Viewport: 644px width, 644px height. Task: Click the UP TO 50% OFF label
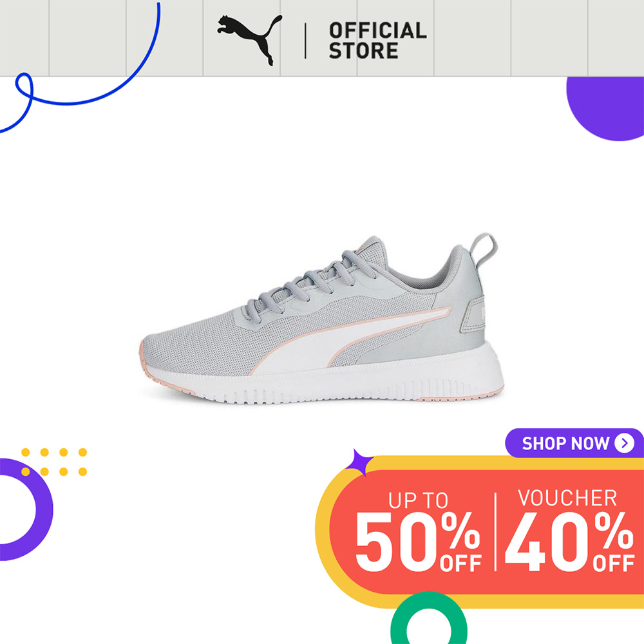click(x=418, y=531)
